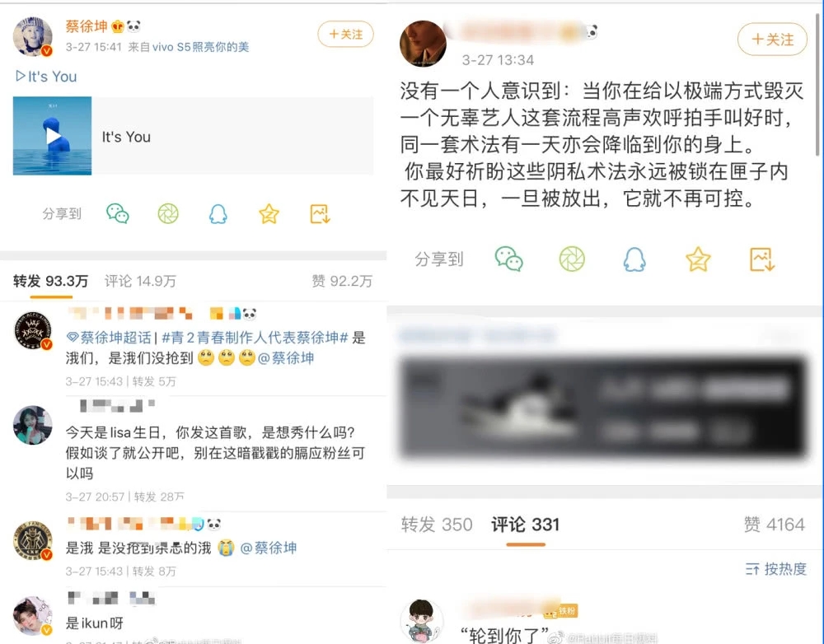824x644 pixels.
Task: Switch to 评论 14.9万 tab
Action: [140, 281]
